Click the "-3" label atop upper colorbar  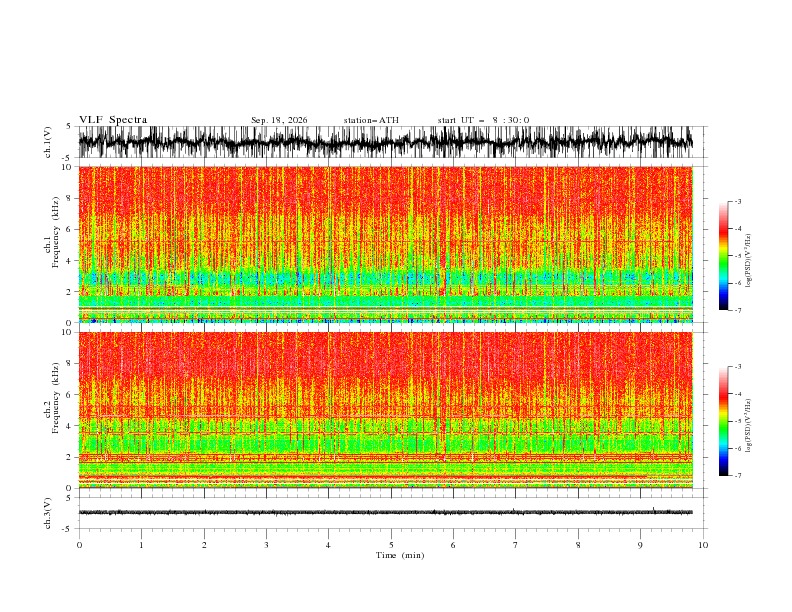pos(737,201)
